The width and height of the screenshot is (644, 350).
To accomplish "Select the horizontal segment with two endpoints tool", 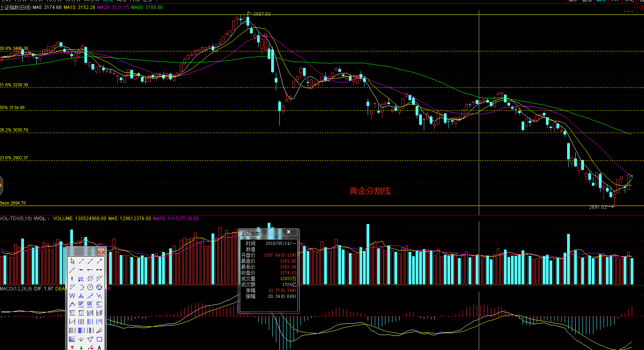I will [x=99, y=270].
